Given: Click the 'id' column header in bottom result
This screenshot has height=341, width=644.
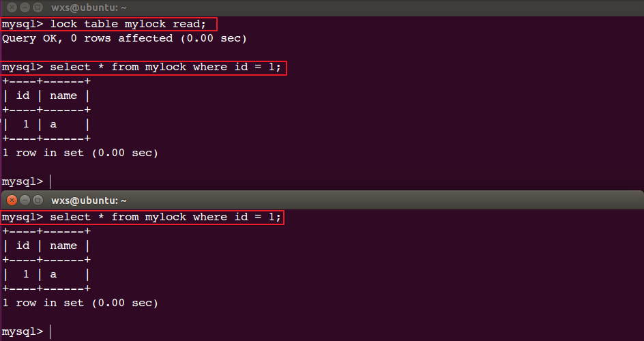Looking at the screenshot, I should pos(23,246).
